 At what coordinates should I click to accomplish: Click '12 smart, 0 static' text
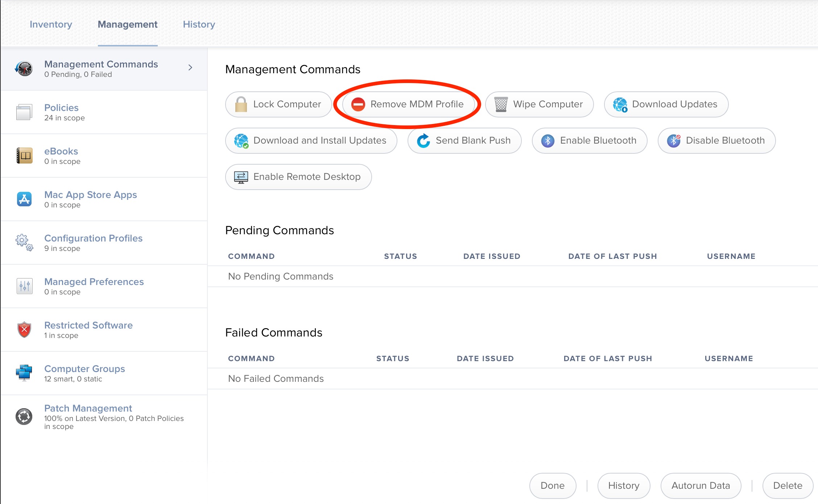[73, 379]
